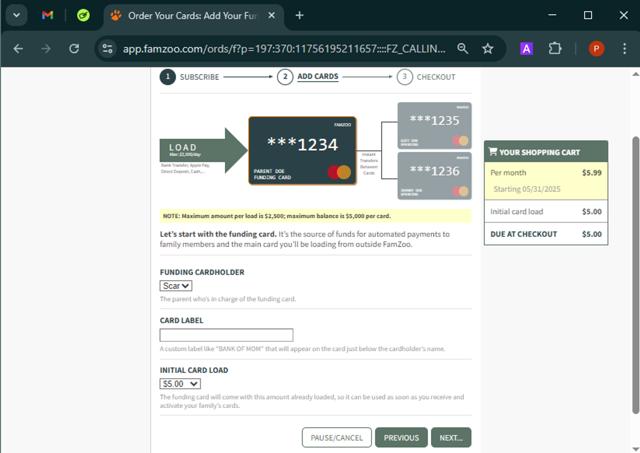Switch to the green circular pinned tab
This screenshot has width=640, height=453.
click(x=83, y=16)
